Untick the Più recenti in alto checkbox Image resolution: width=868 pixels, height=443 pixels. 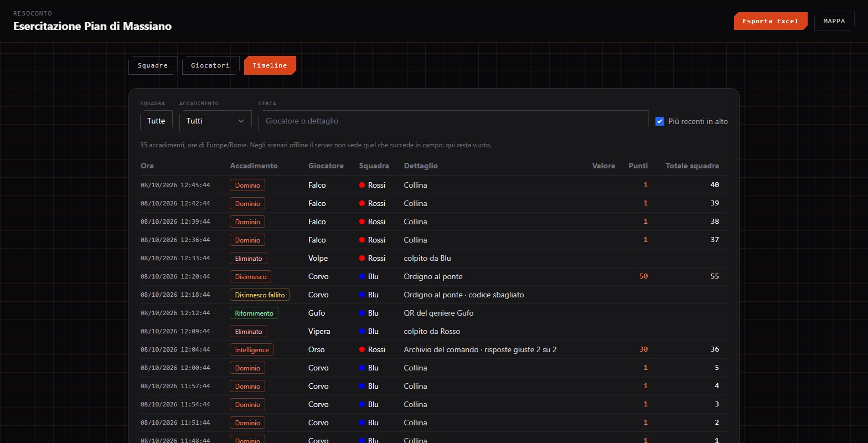[660, 121]
